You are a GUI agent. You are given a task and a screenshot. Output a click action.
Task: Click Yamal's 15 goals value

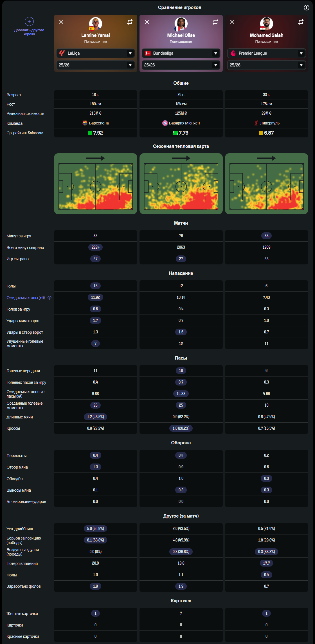coord(96,286)
